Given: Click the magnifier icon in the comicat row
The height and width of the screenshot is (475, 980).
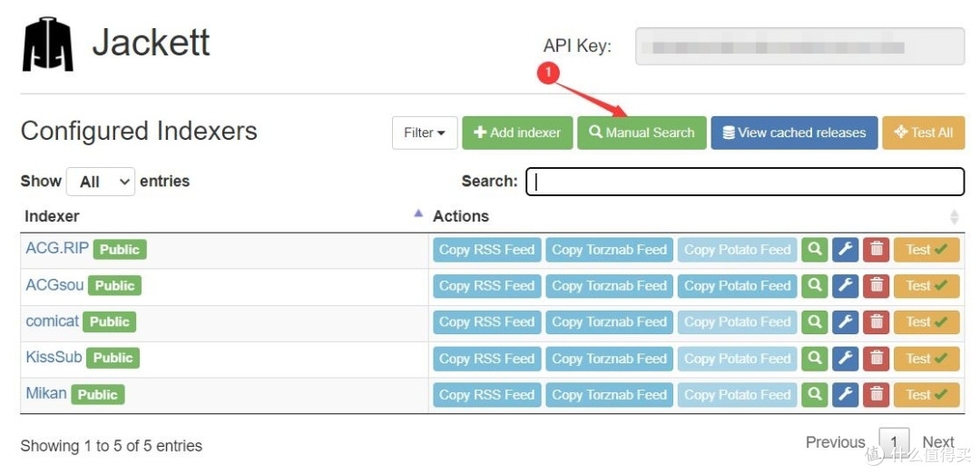Looking at the screenshot, I should (x=814, y=322).
